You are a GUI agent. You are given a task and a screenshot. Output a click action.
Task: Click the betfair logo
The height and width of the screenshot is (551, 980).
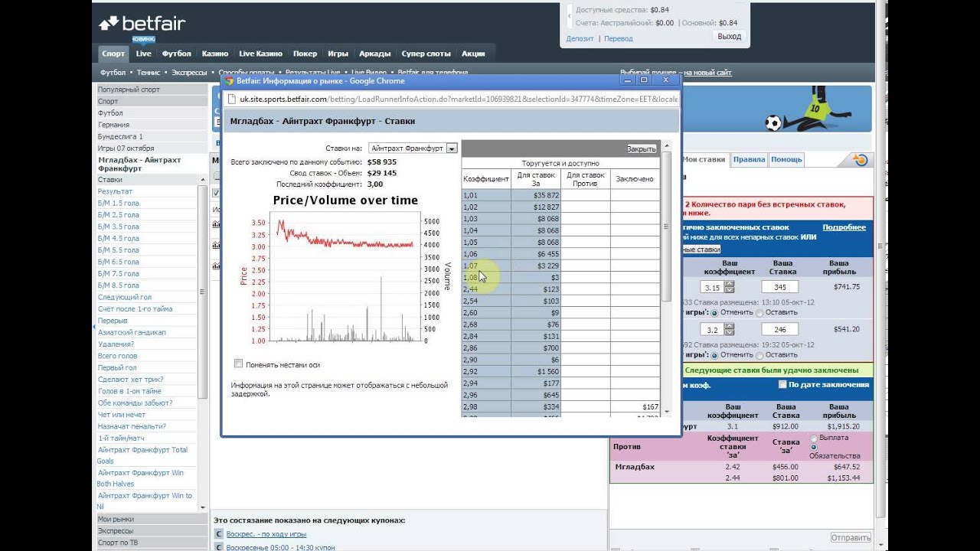pyautogui.click(x=142, y=24)
